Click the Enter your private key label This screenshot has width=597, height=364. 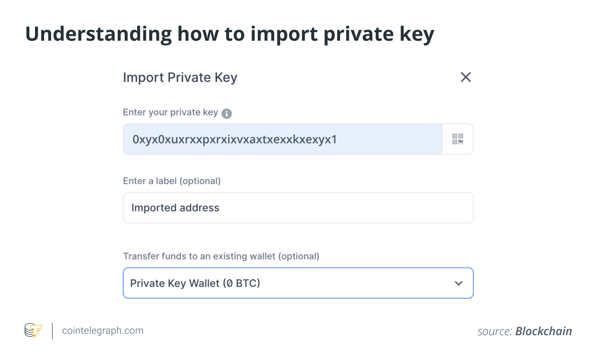click(x=170, y=112)
